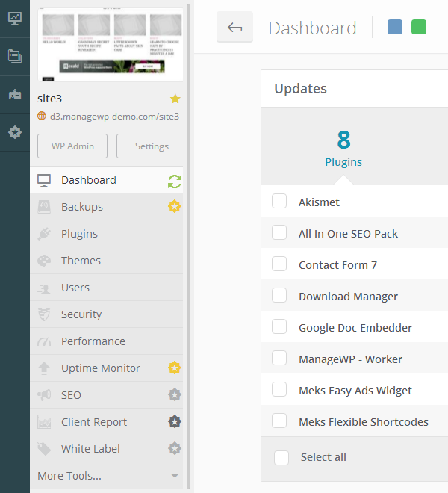Click the WP Admin button

72,146
